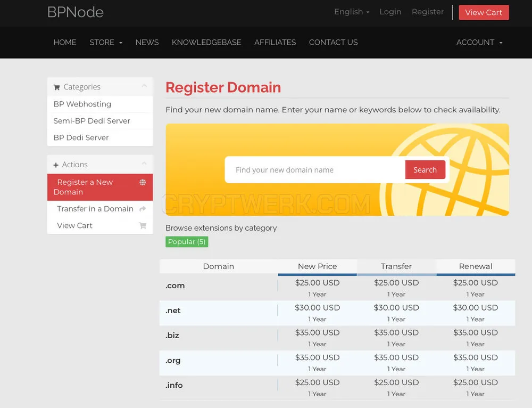Select the BP Dedi Server category

100,137
